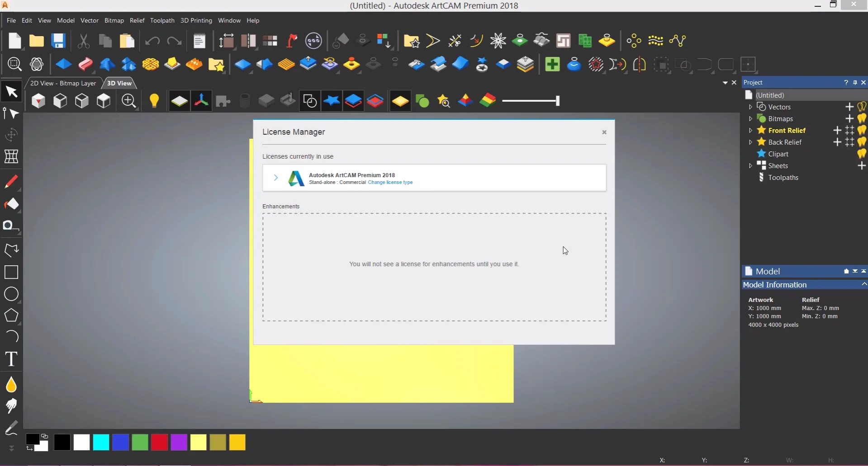Select the yellow droplet tool in left toolbar
Image resolution: width=868 pixels, height=466 pixels.
coord(11,385)
